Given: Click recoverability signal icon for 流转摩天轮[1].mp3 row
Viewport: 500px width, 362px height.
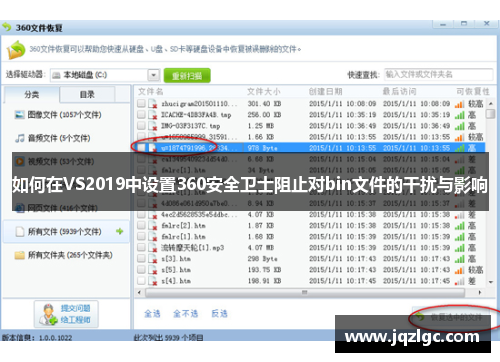Looking at the screenshot, I should 459,248.
